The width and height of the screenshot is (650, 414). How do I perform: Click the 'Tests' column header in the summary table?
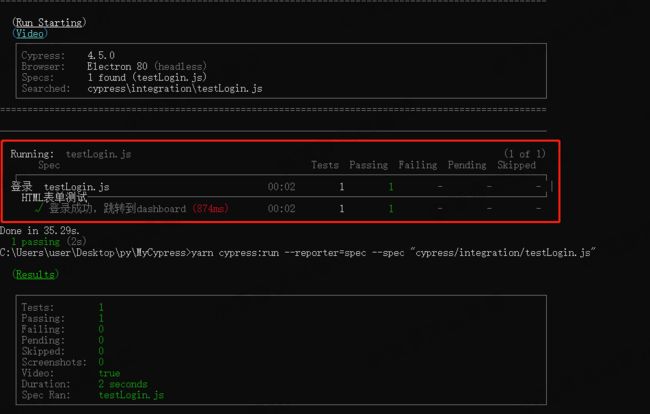[x=325, y=165]
